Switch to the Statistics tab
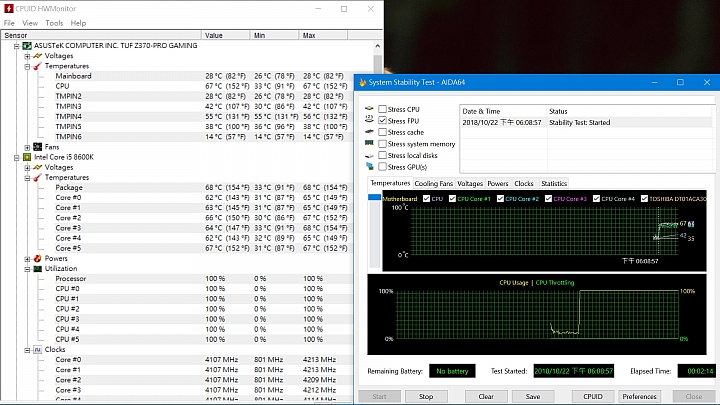The width and height of the screenshot is (720, 405). 554,183
